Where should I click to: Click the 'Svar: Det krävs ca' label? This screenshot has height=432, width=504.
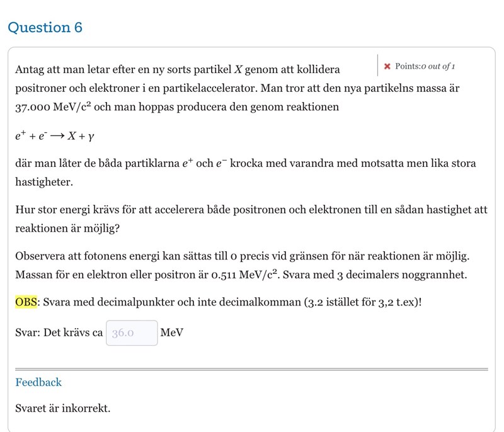tap(59, 333)
